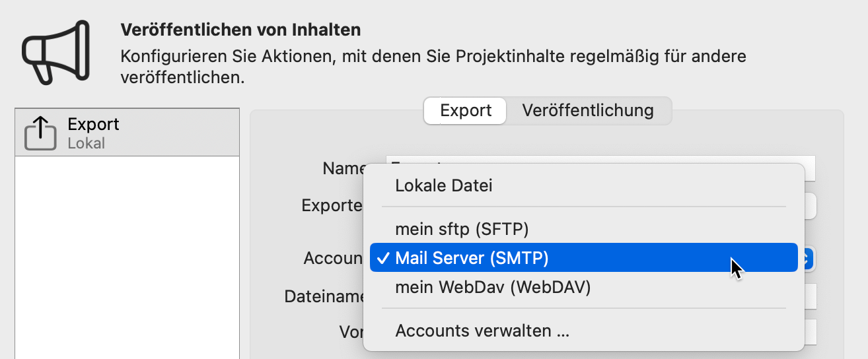Click the Account field label
Image resolution: width=868 pixels, height=359 pixels.
[334, 258]
